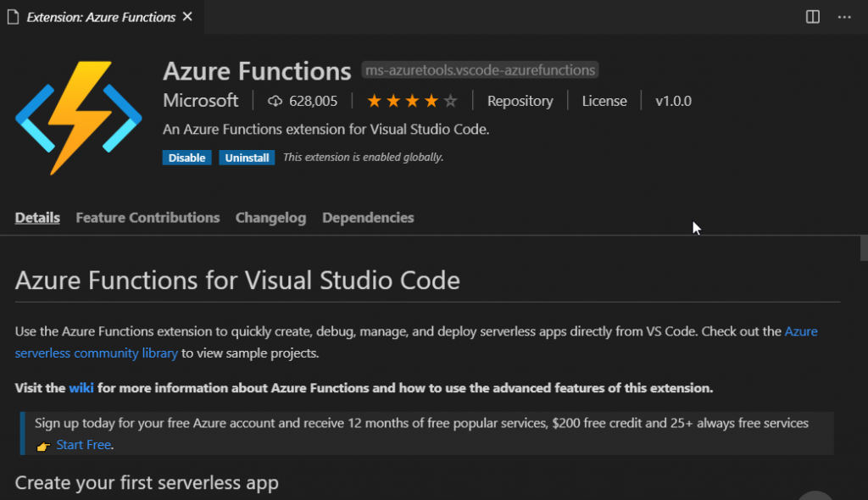
Task: Select the Extension: Azure Functions editor tab
Action: (x=102, y=17)
